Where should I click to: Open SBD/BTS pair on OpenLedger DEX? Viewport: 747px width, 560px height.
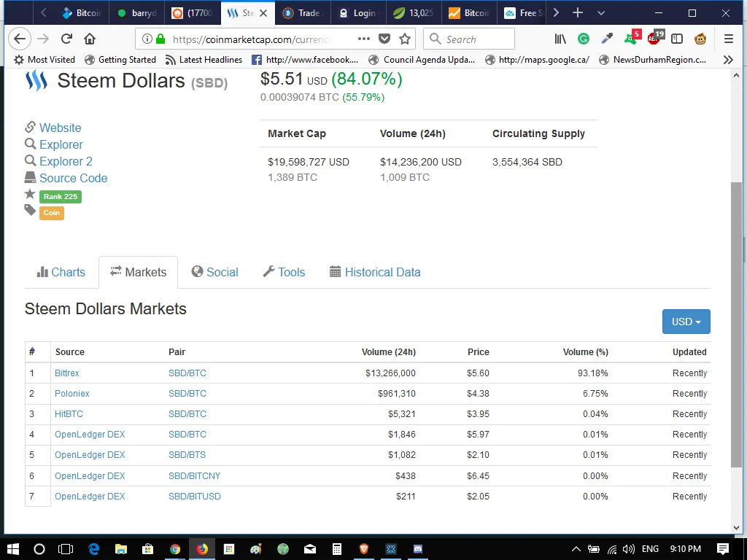[187, 455]
